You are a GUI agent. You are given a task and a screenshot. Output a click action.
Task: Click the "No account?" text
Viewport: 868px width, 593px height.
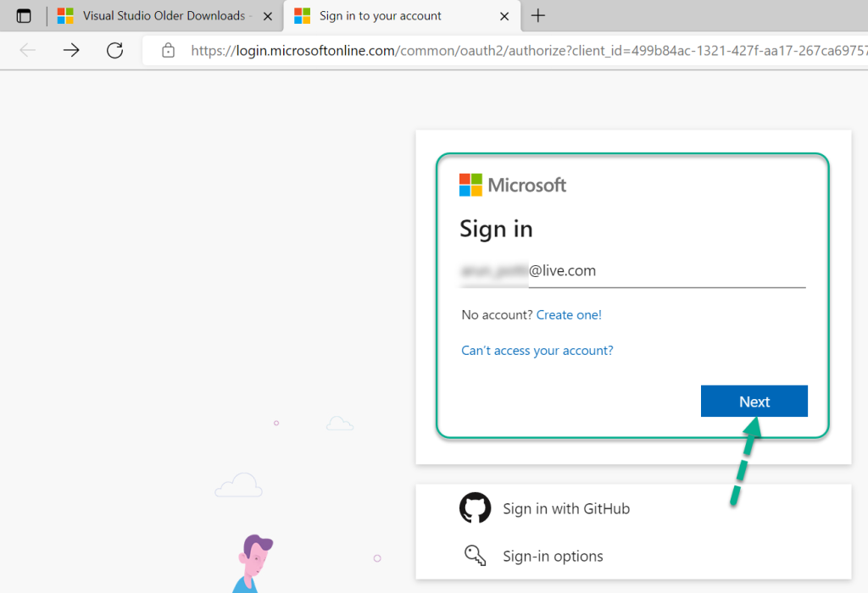tap(497, 315)
